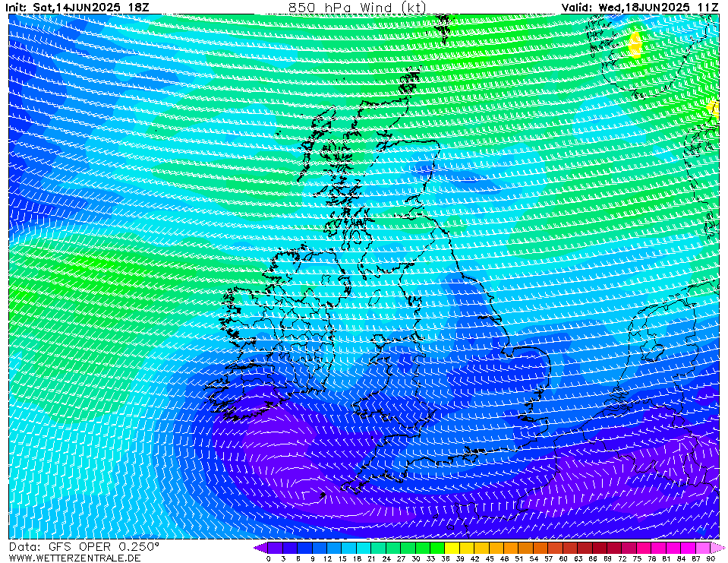
Task: Click the orange 48–51 kt legend swatch
Action: coord(511,548)
